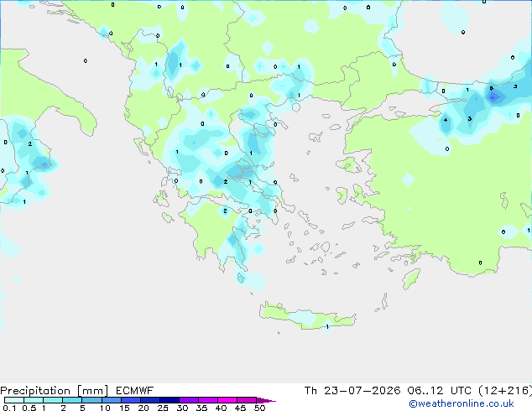532x411 pixels.
Task: Click the 'ECMWF' model label
Action: [135, 391]
